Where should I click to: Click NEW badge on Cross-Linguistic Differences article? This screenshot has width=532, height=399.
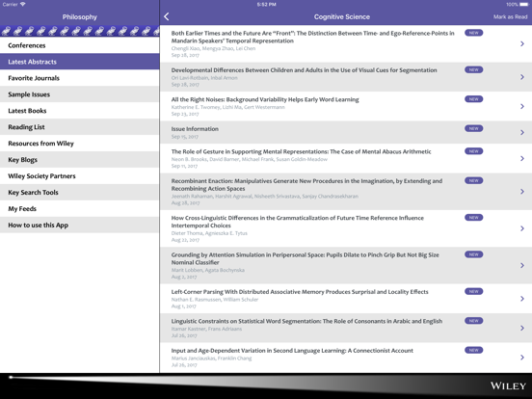tap(473, 218)
